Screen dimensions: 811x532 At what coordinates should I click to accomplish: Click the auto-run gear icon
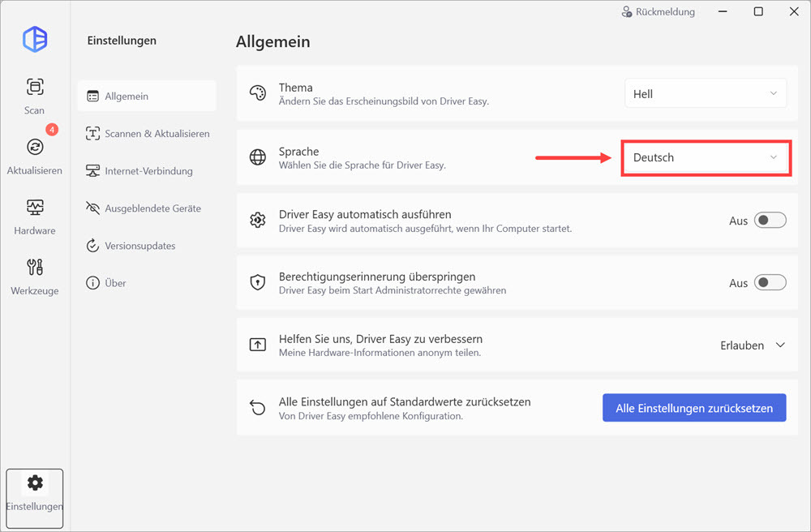258,221
